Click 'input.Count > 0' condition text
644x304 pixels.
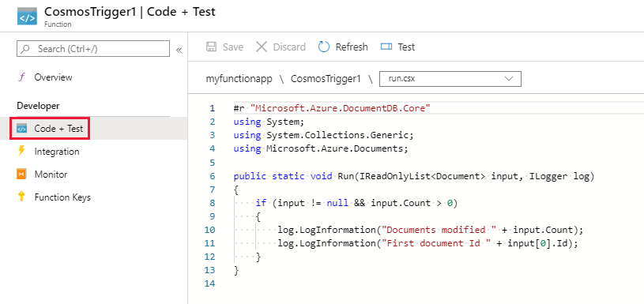point(412,204)
